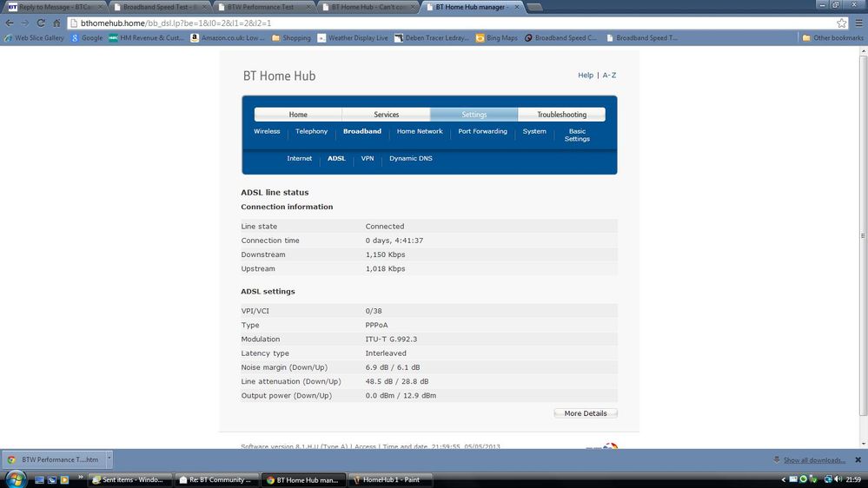Switch to BT Home Hub - Can't co tab
The width and height of the screenshot is (868, 488).
(368, 7)
